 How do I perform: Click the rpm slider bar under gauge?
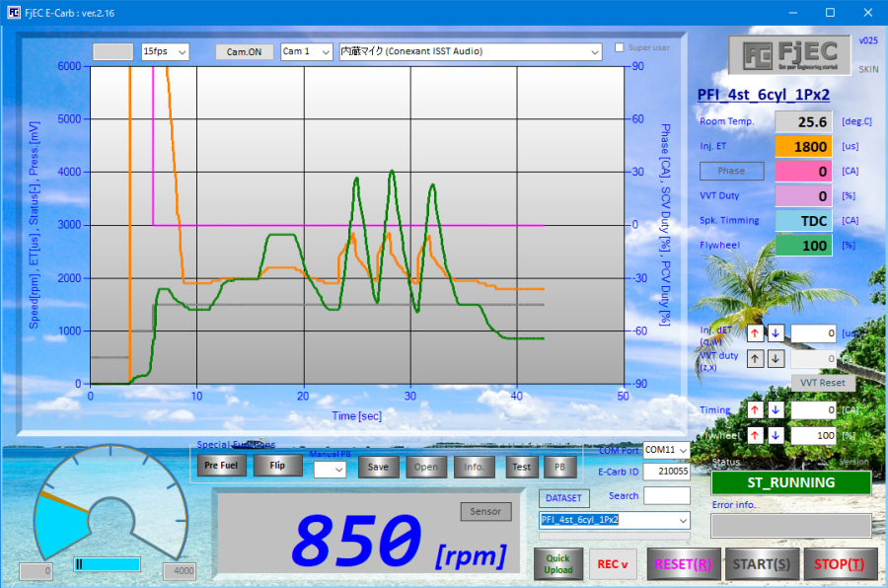(107, 564)
